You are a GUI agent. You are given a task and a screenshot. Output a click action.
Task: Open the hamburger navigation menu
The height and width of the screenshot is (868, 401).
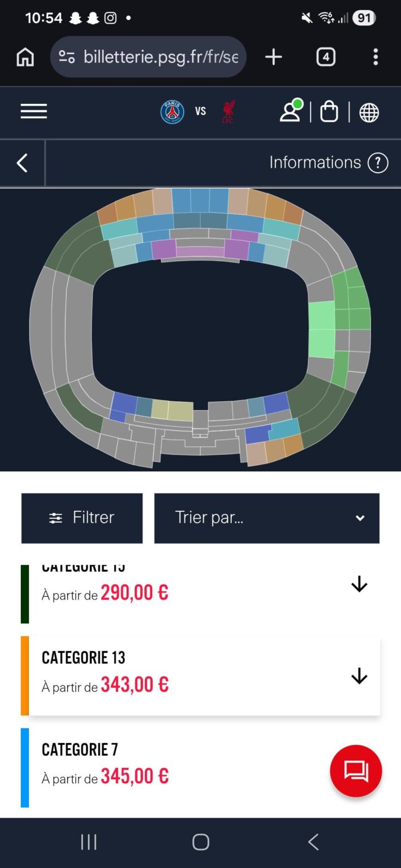(33, 111)
